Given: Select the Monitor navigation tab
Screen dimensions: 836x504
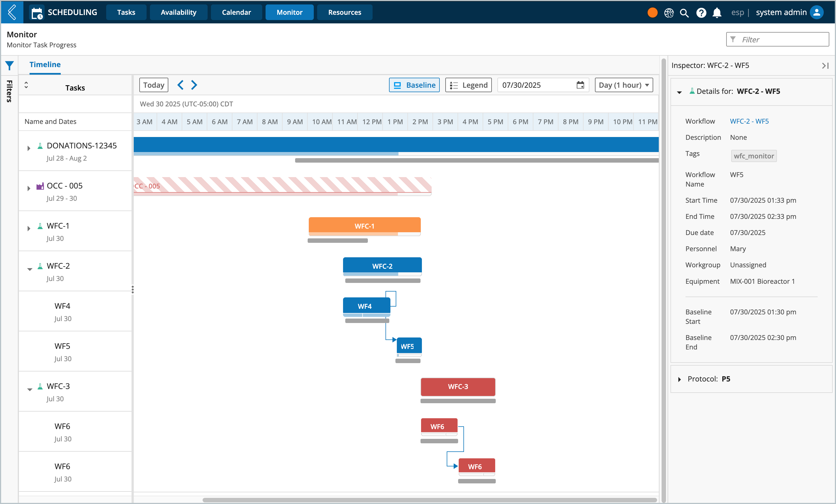Looking at the screenshot, I should [x=290, y=12].
